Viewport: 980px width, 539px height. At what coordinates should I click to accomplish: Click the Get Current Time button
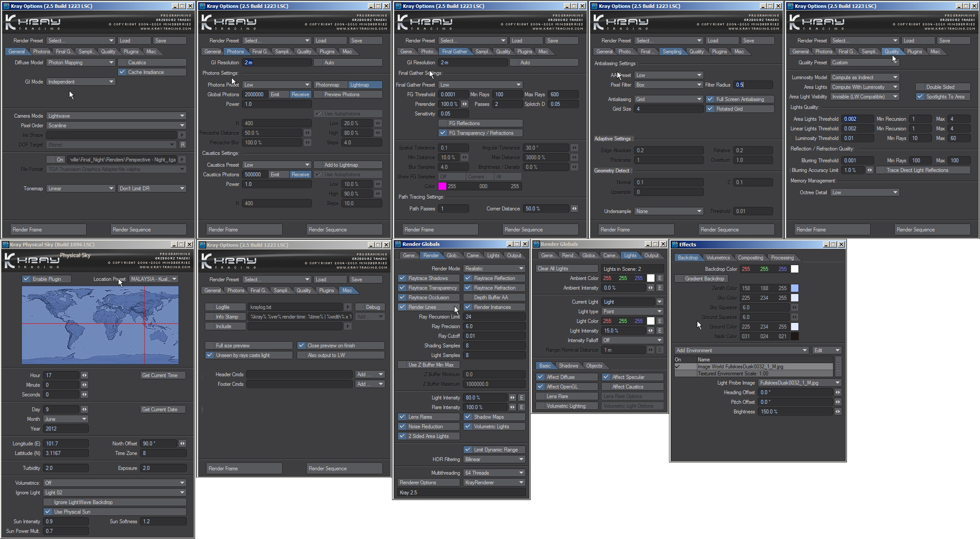pyautogui.click(x=160, y=375)
